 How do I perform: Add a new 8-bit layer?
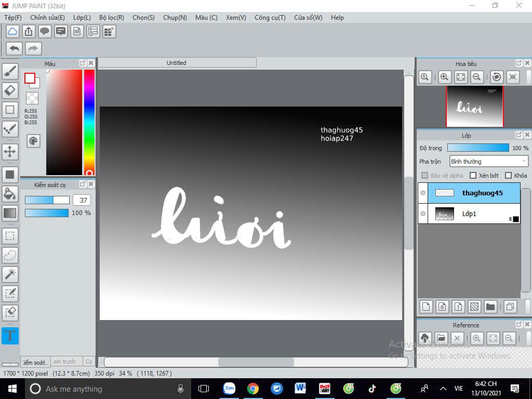click(x=442, y=307)
